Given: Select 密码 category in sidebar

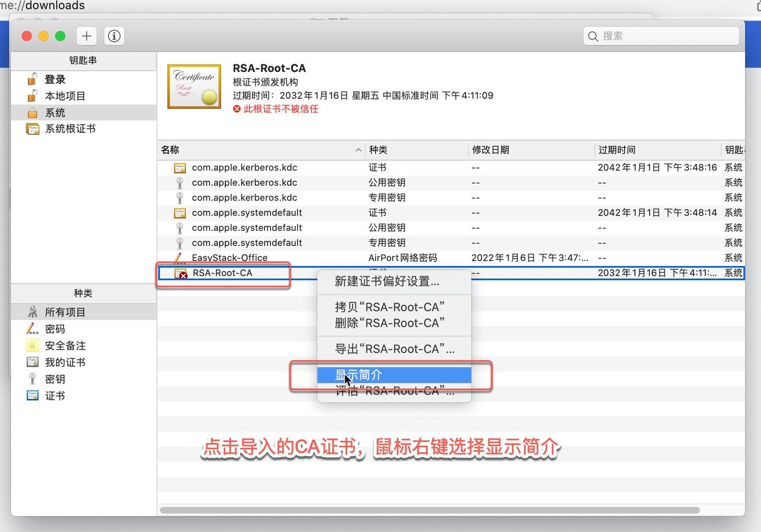Looking at the screenshot, I should 55,329.
